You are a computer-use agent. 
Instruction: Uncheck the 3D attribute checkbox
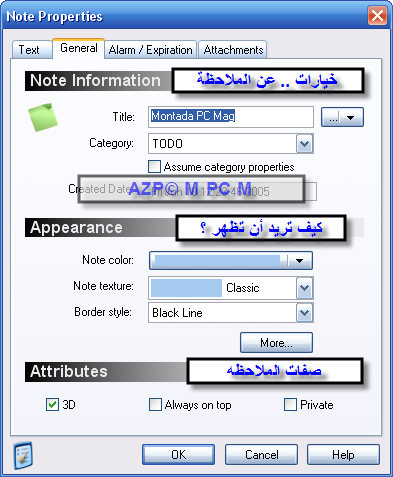point(52,404)
